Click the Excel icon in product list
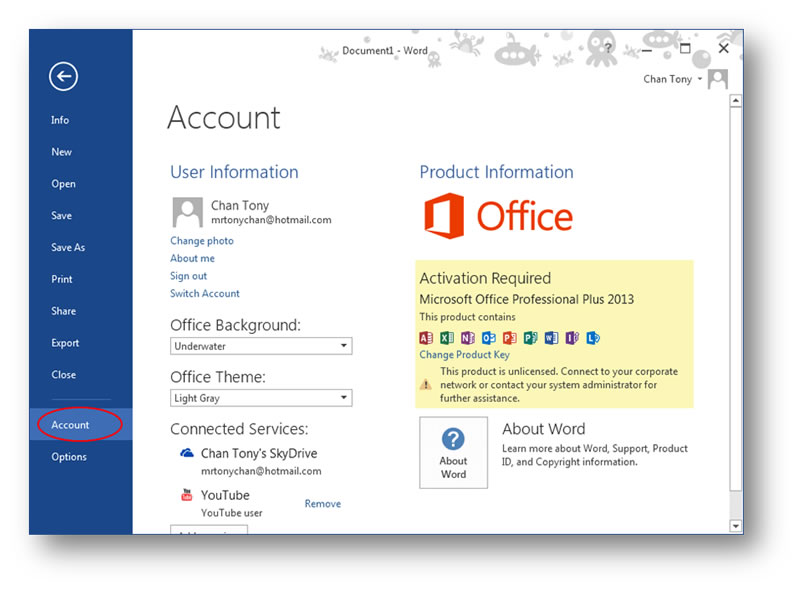The image size is (800, 591). pos(447,338)
